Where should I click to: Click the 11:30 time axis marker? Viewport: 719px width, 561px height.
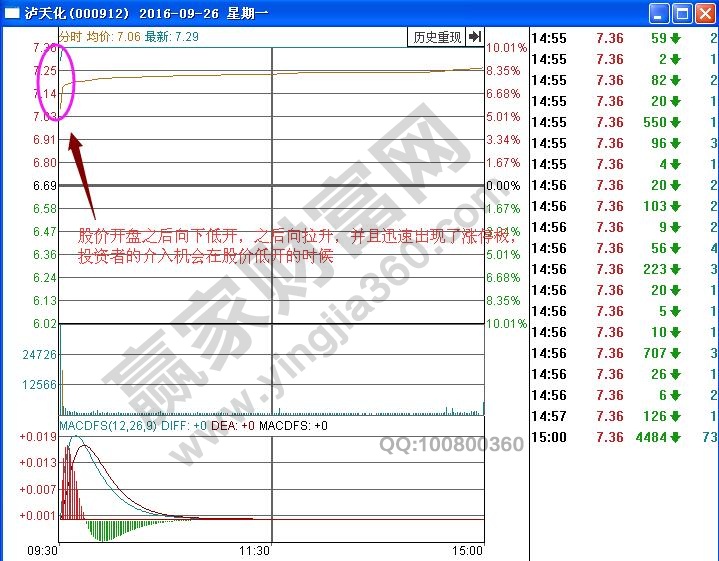(x=254, y=550)
